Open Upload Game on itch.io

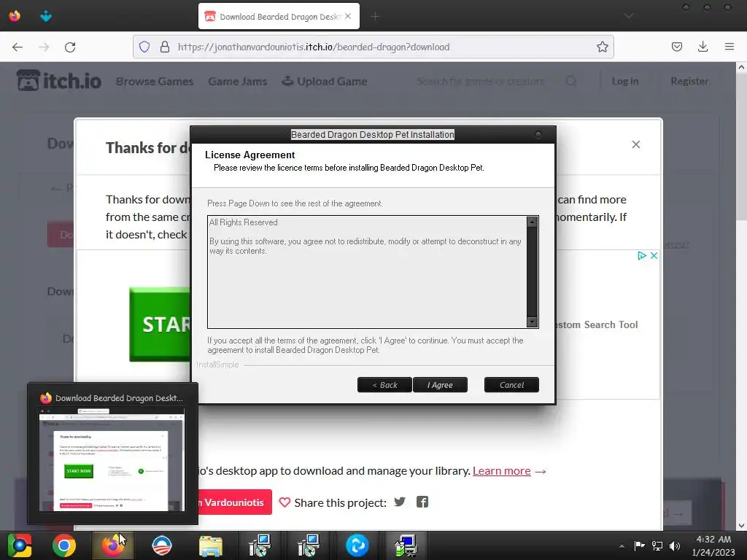coord(325,82)
